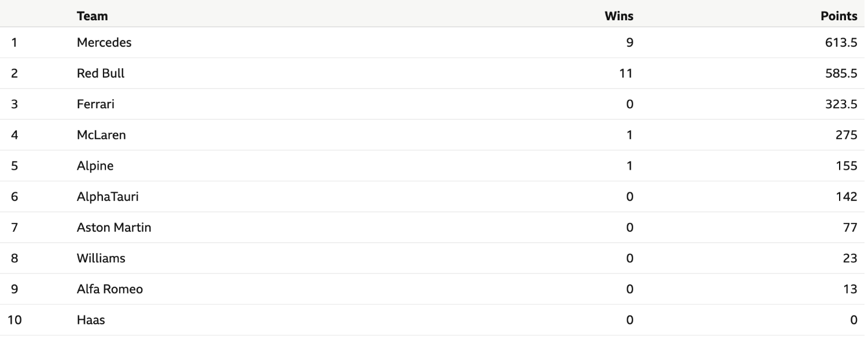Image resolution: width=868 pixels, height=340 pixels.
Task: Click the Wins column header
Action: tap(619, 16)
